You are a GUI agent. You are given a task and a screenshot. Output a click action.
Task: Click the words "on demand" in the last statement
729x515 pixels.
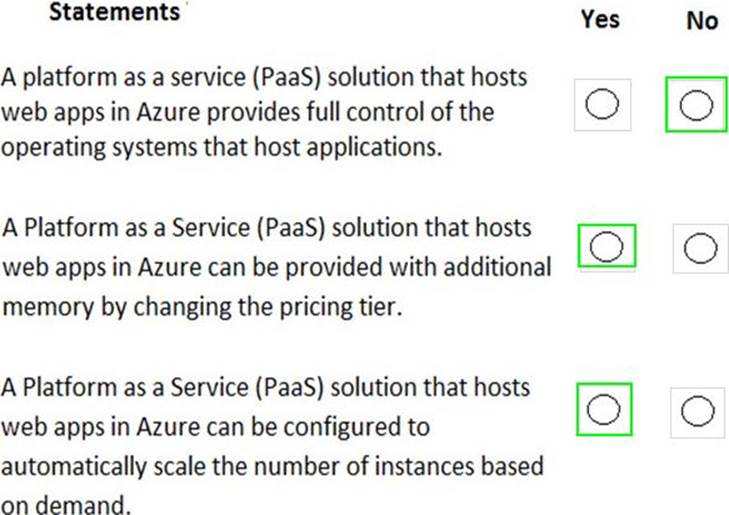click(x=66, y=505)
